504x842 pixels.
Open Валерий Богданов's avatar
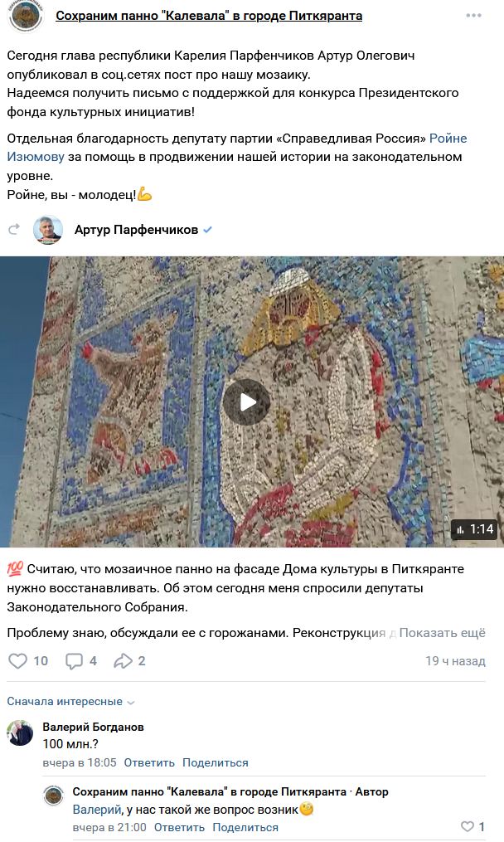coord(20,733)
